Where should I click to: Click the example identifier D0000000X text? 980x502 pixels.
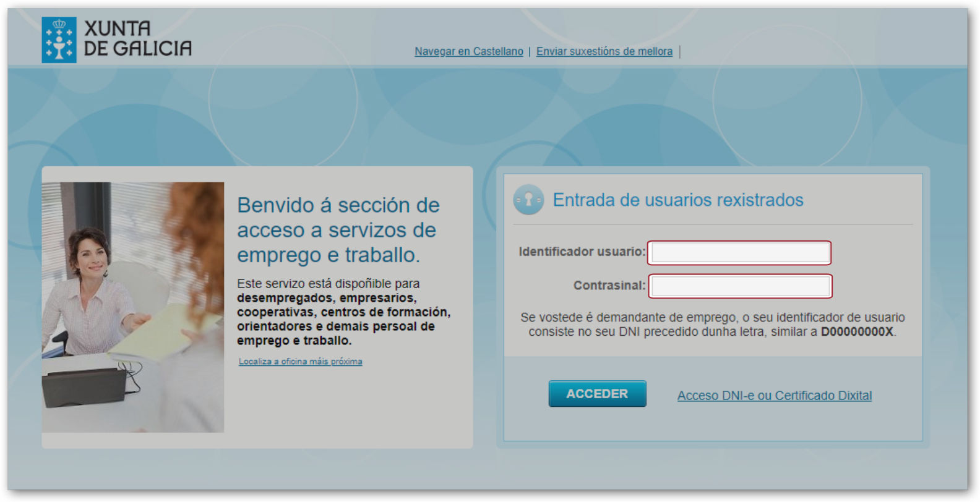[857, 332]
